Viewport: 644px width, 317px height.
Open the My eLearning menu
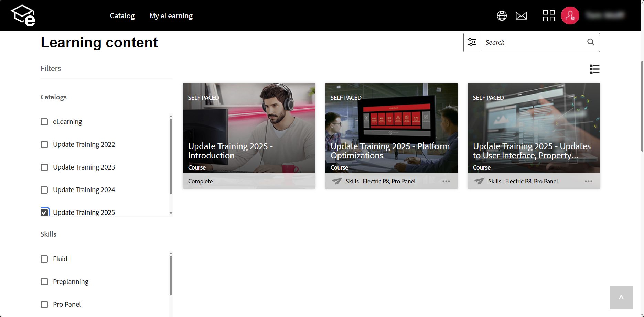171,15
